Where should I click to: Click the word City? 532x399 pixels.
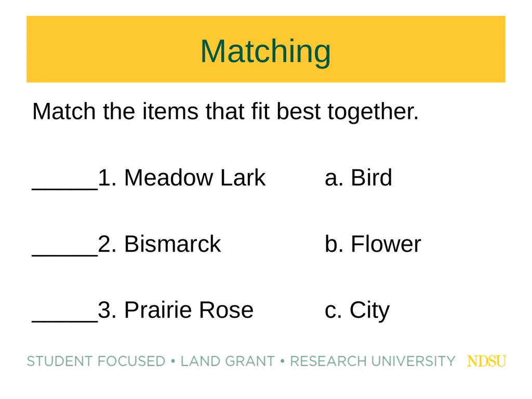(369, 311)
